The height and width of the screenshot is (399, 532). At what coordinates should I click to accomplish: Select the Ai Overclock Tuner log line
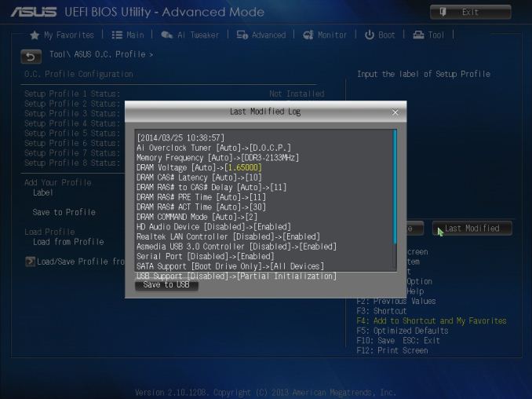[213, 148]
